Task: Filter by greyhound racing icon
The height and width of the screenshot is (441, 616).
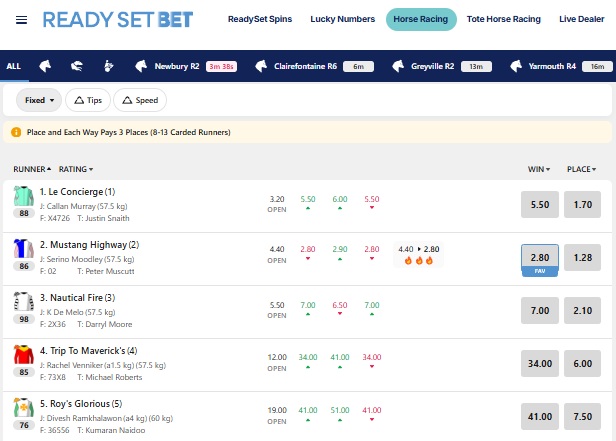Action: pyautogui.click(x=77, y=66)
